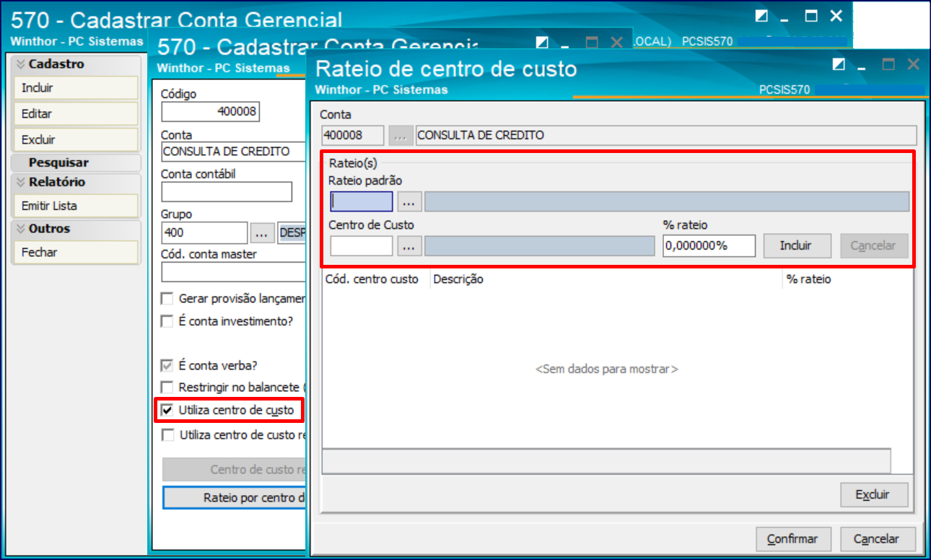Click Incluir button in the Rateio dialog
This screenshot has width=931, height=560.
797,246
